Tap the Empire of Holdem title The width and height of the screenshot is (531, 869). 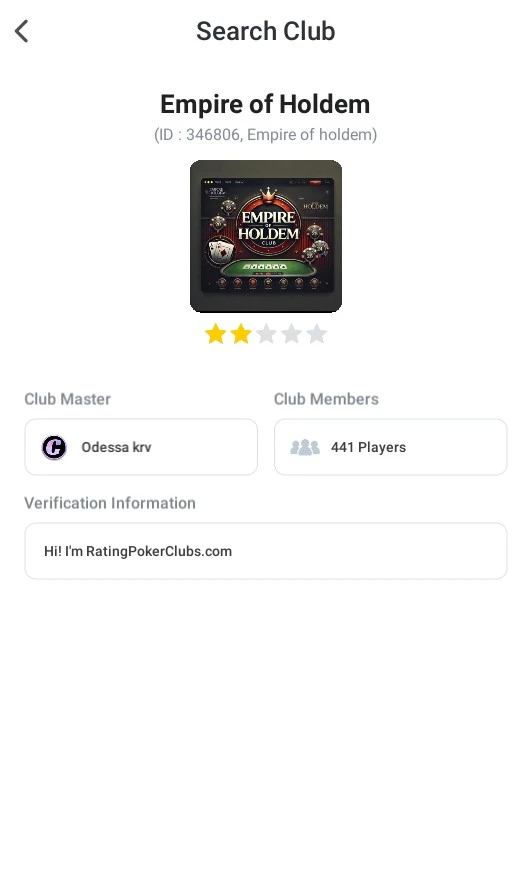266,104
